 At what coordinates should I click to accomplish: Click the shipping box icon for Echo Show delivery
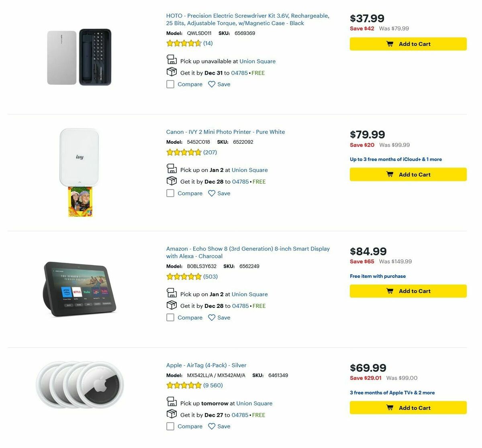tap(172, 305)
